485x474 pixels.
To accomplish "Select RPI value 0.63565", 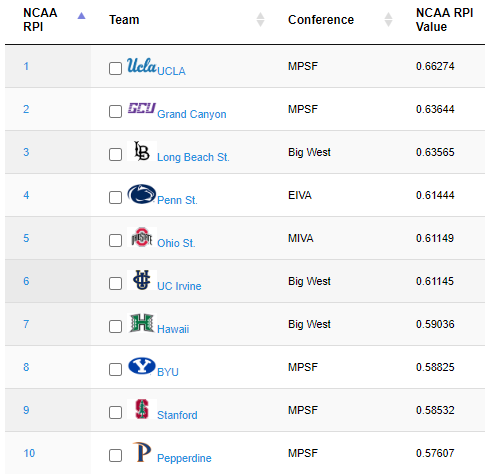I will (x=435, y=152).
